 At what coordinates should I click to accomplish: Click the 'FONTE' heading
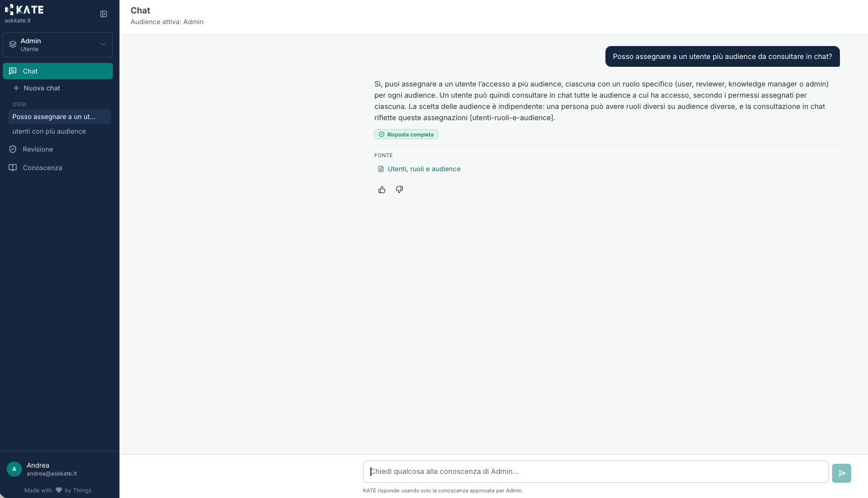384,156
